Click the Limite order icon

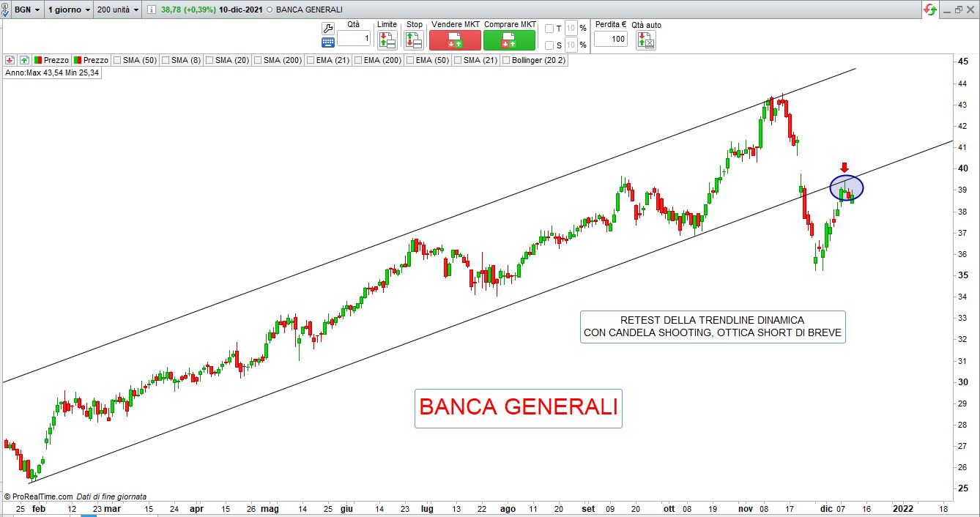[x=387, y=40]
